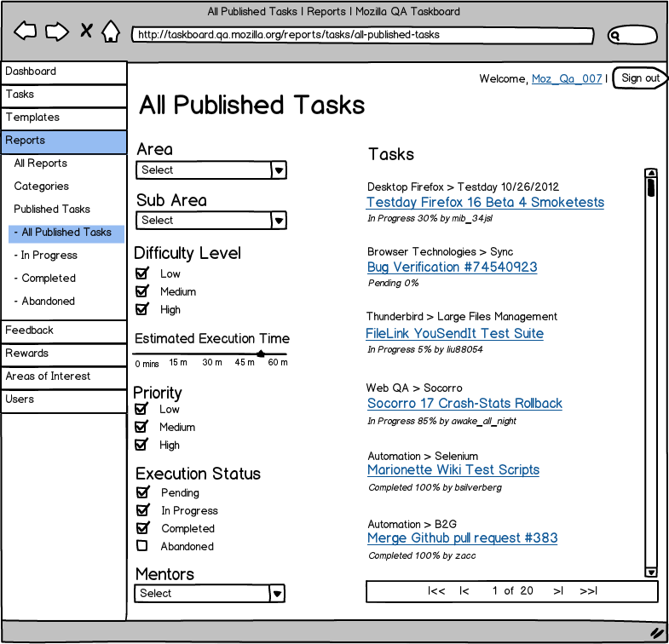Uncheck Priority Low checkbox
The image size is (669, 644).
pos(141,409)
